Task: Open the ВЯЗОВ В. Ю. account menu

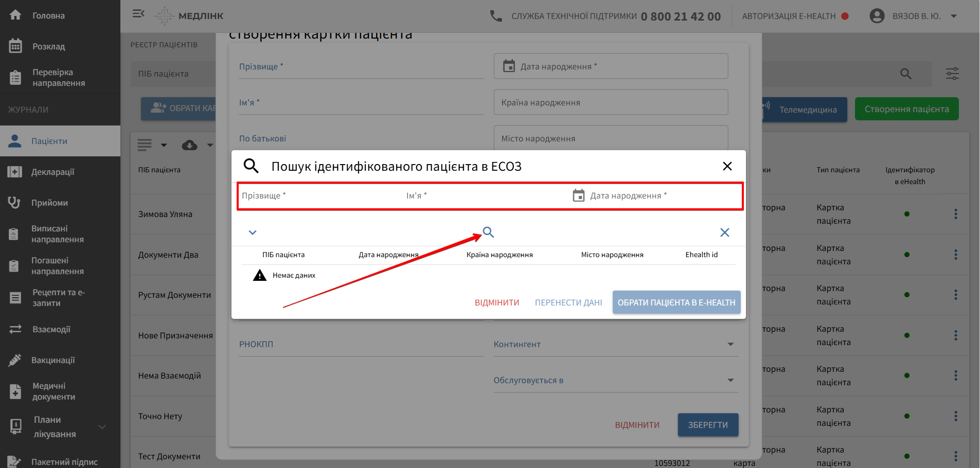Action: click(x=915, y=15)
